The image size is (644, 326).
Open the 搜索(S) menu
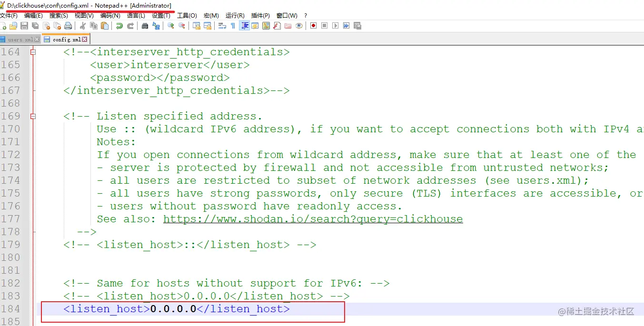59,16
